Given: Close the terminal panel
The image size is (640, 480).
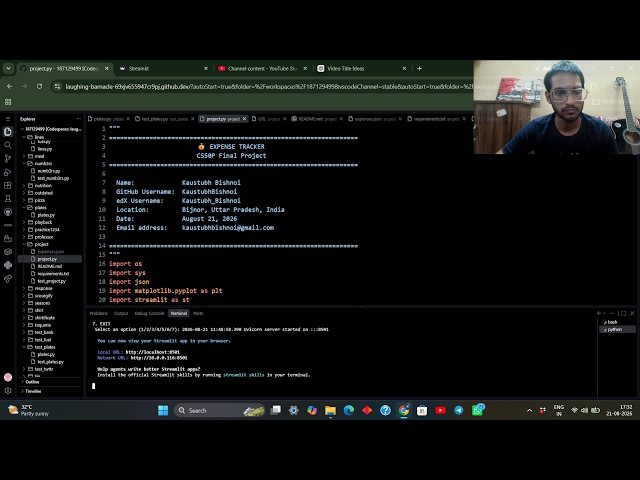Looking at the screenshot, I should tap(632, 313).
